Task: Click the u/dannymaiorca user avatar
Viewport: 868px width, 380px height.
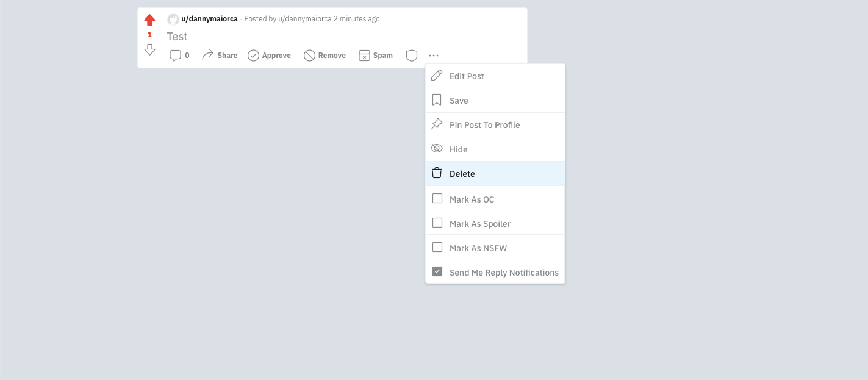Action: click(x=173, y=20)
